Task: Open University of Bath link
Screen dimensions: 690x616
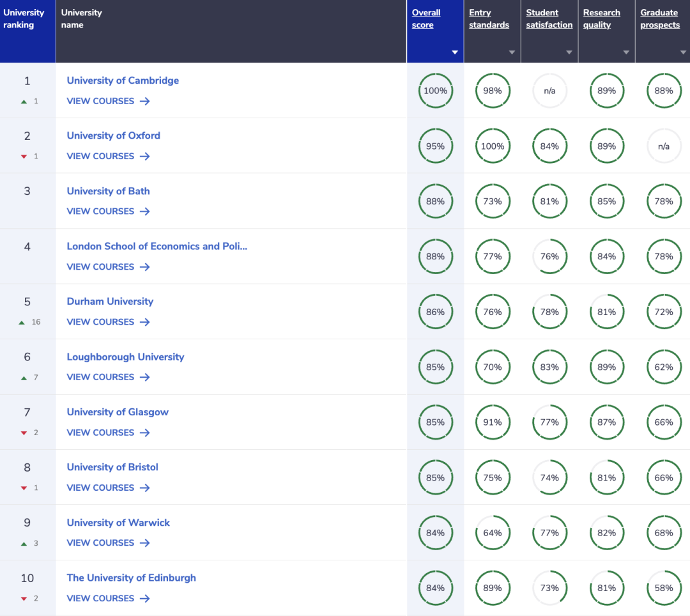Action: click(109, 191)
